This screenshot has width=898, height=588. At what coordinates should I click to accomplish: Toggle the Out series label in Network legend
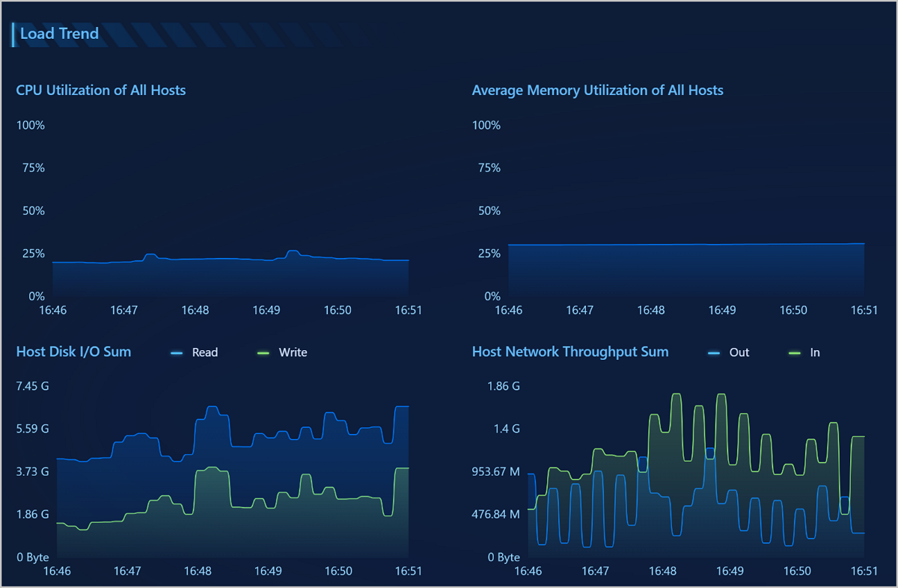(x=739, y=352)
